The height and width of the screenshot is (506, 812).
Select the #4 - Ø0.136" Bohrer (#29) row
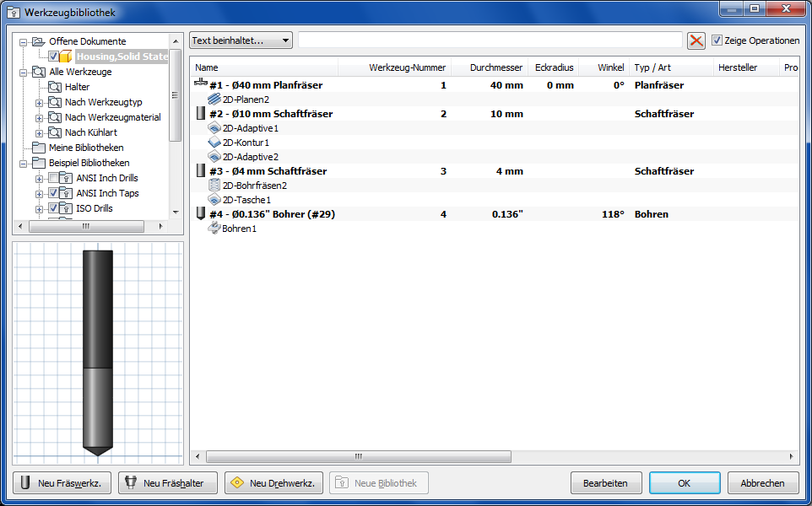[495, 214]
